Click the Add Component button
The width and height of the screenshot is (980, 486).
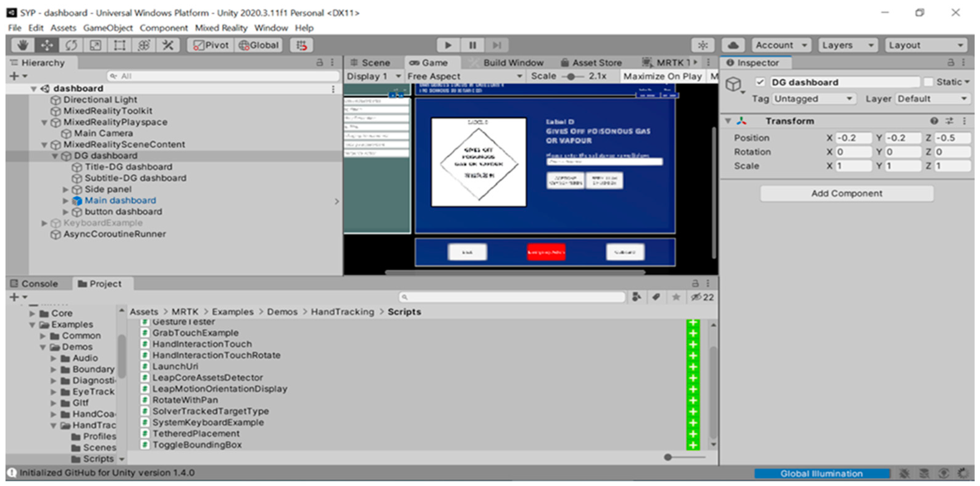(847, 193)
